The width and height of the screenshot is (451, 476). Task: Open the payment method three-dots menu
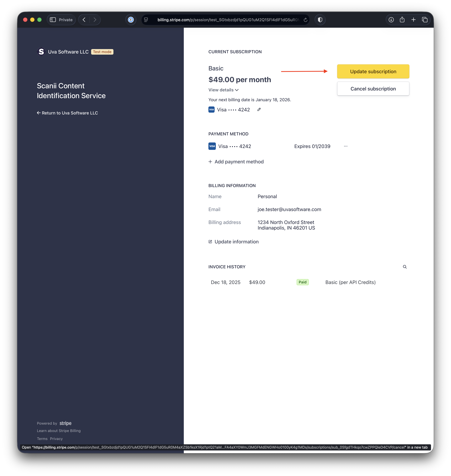pyautogui.click(x=345, y=146)
